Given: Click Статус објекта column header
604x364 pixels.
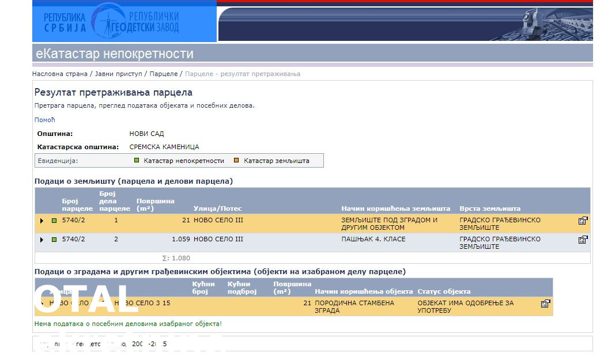Looking at the screenshot, I should 444,291.
